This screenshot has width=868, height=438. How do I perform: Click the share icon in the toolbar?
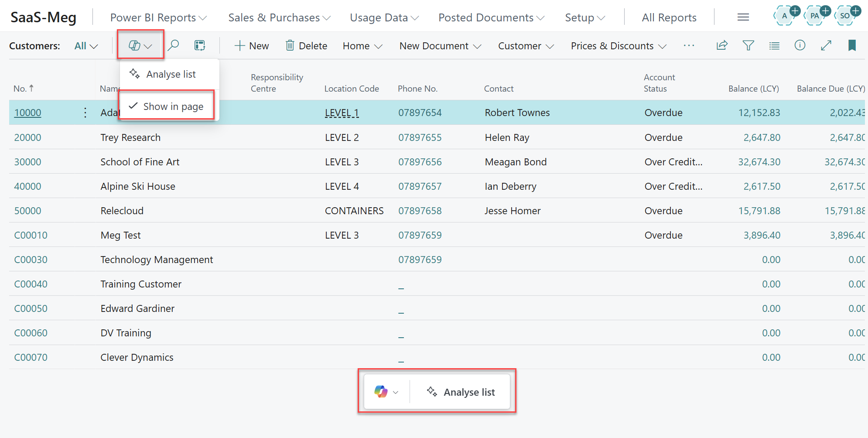[x=722, y=45]
